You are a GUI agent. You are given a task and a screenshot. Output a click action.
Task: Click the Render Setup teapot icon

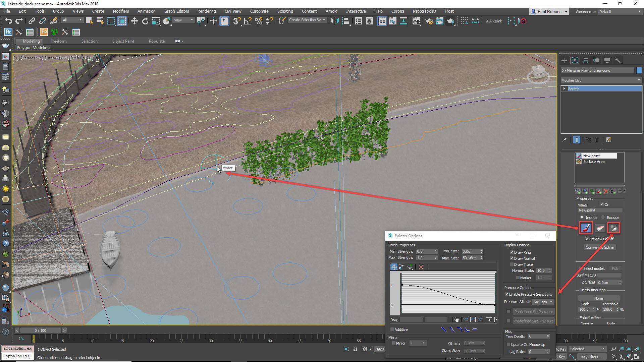pos(429,21)
